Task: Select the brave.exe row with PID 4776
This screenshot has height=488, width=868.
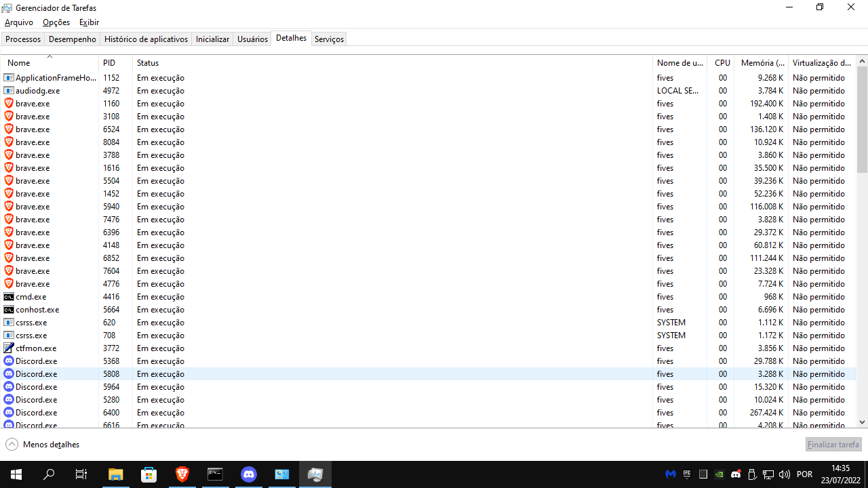Action: [429, 284]
